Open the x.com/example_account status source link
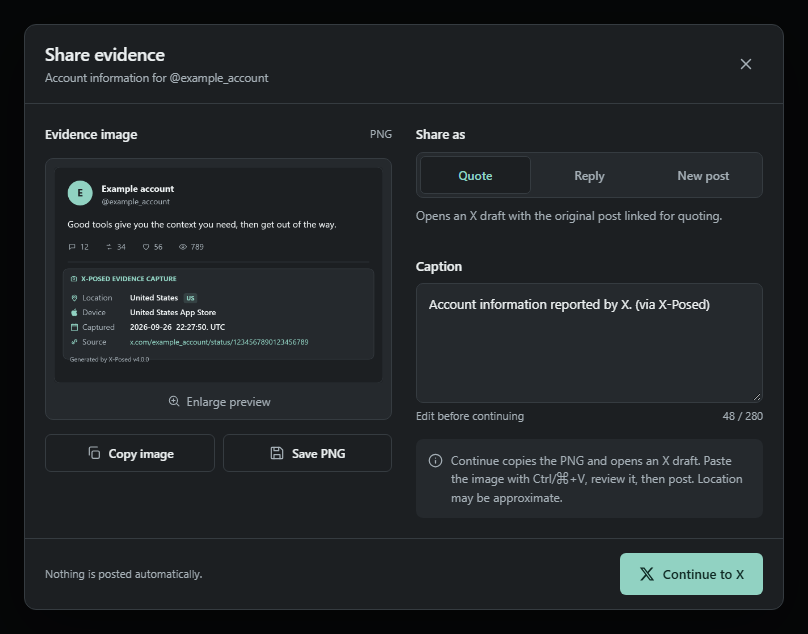 tap(219, 342)
